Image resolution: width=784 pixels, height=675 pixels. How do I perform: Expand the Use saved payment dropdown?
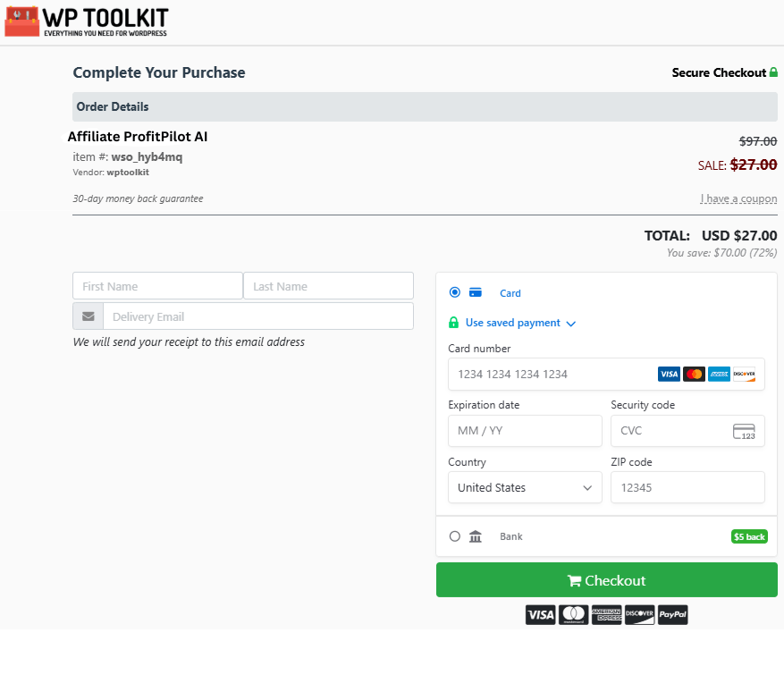pyautogui.click(x=520, y=323)
